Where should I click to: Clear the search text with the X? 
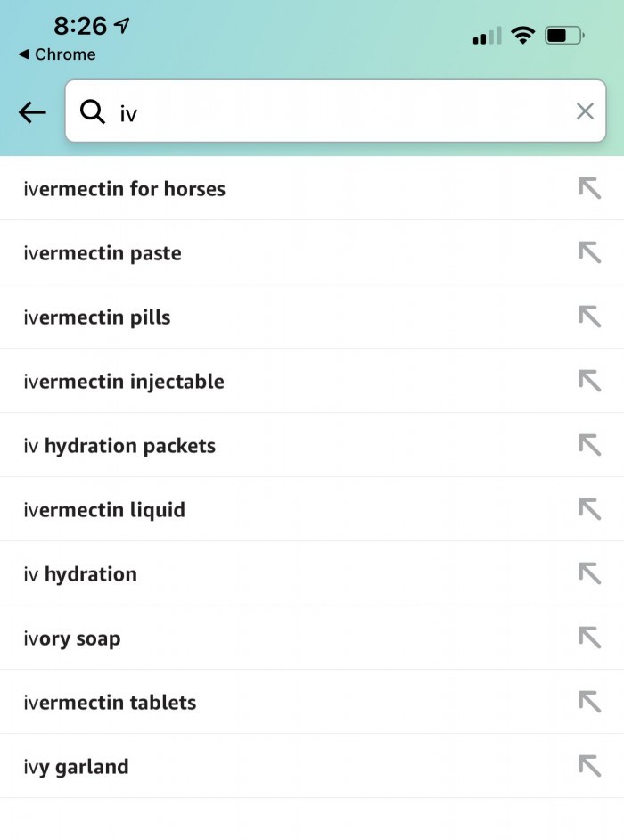tap(585, 111)
